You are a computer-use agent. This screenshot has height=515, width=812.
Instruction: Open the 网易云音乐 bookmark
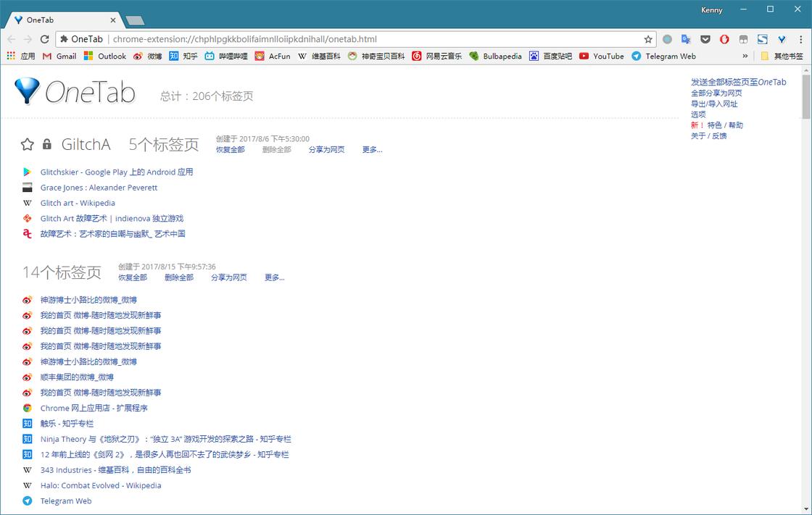(x=436, y=56)
